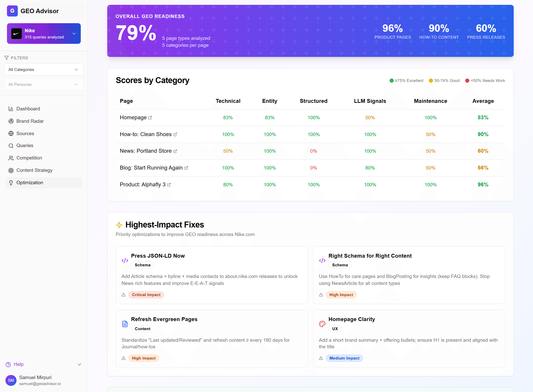This screenshot has height=392, width=533.
Task: Click the lightning bolt Highest-Impact Fixes icon
Action: coord(119,225)
